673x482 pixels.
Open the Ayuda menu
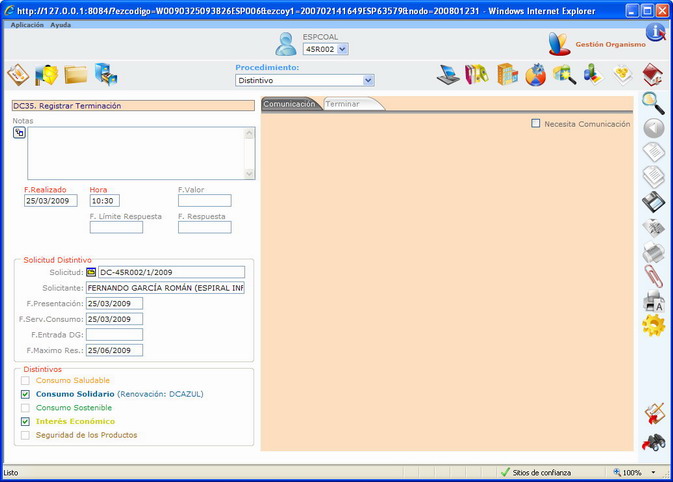coord(61,24)
